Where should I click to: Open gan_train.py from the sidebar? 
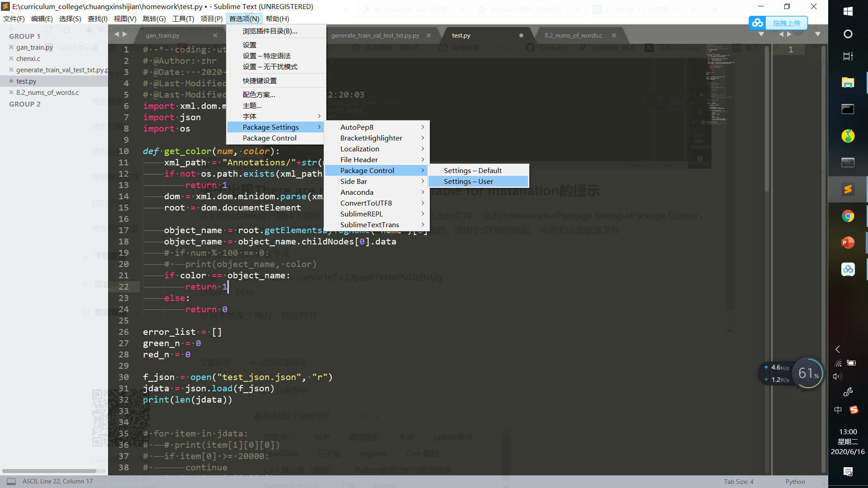pos(34,47)
